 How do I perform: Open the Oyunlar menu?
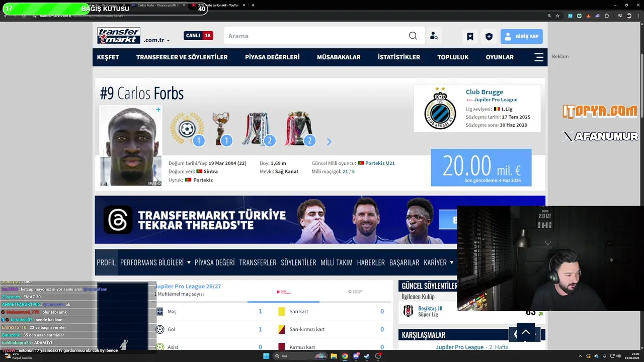(500, 57)
